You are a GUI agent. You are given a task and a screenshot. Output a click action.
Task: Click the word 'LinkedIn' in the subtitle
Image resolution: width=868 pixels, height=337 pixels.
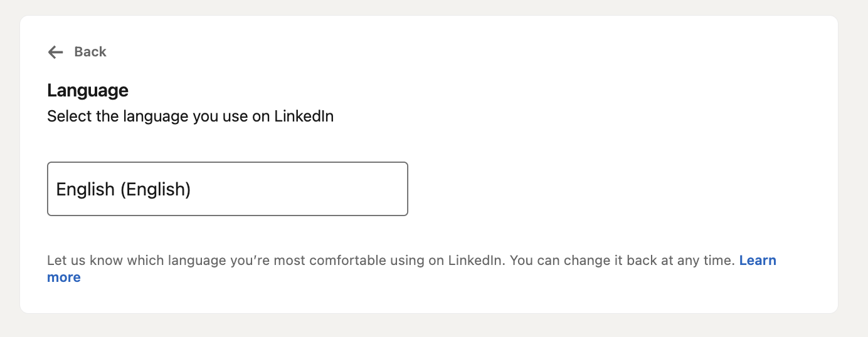click(x=304, y=117)
